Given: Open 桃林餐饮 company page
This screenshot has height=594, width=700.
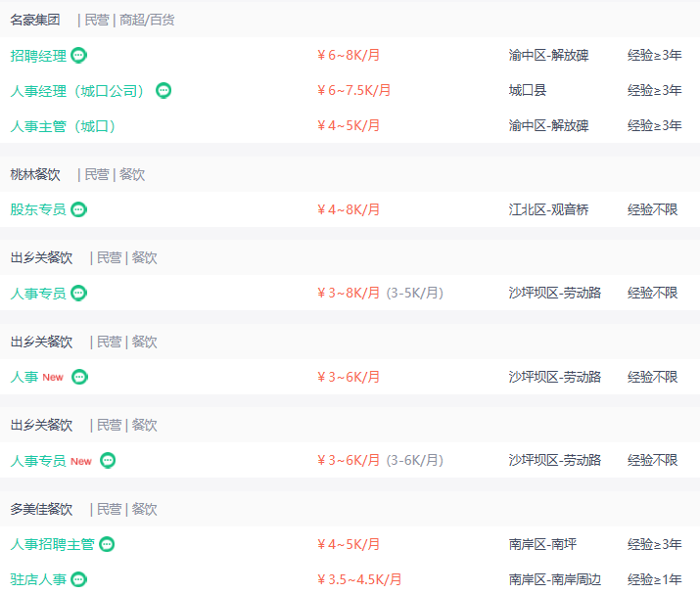Looking at the screenshot, I should click(x=35, y=174).
